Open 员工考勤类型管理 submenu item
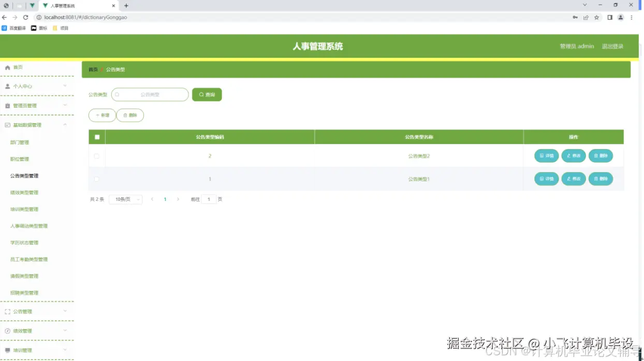644x361 pixels. coord(29,259)
